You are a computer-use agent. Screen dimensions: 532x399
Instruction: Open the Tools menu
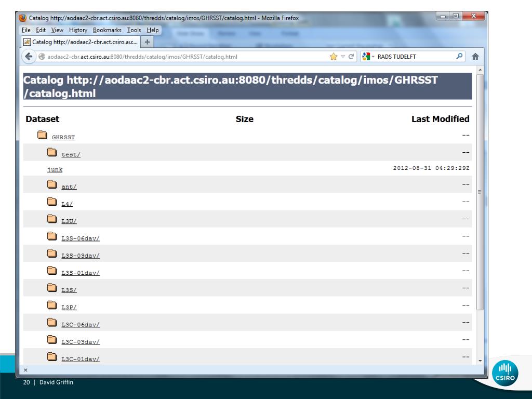coord(134,30)
